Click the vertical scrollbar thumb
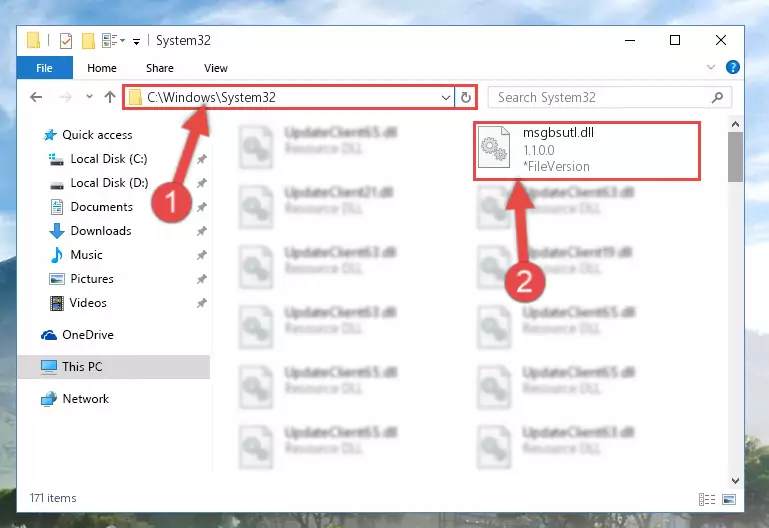 (735, 157)
